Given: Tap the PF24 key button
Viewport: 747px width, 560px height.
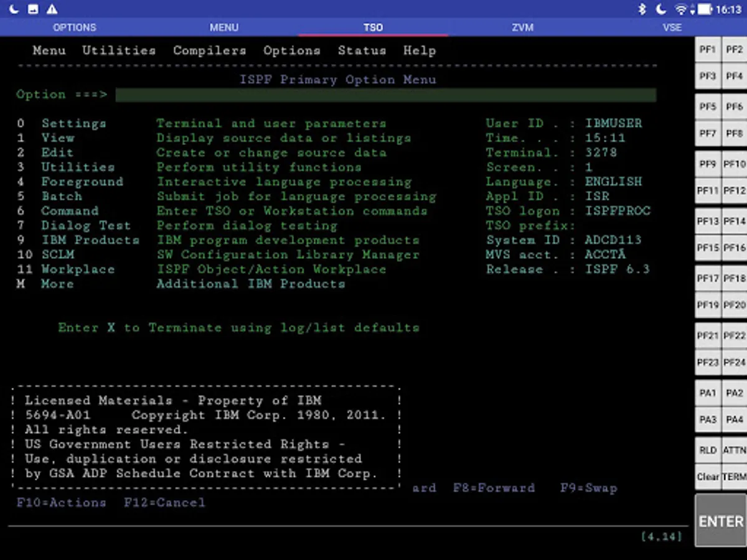Looking at the screenshot, I should coord(734,363).
